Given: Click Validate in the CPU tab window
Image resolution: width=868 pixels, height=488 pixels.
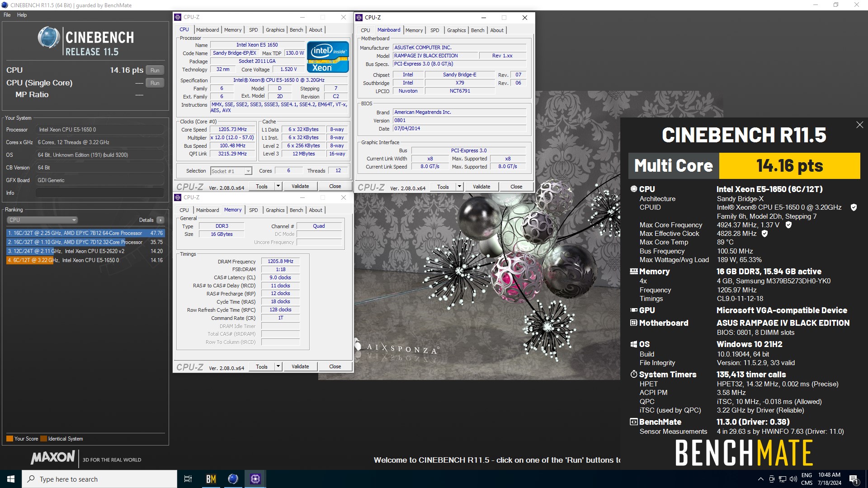Looking at the screenshot, I should coord(300,186).
